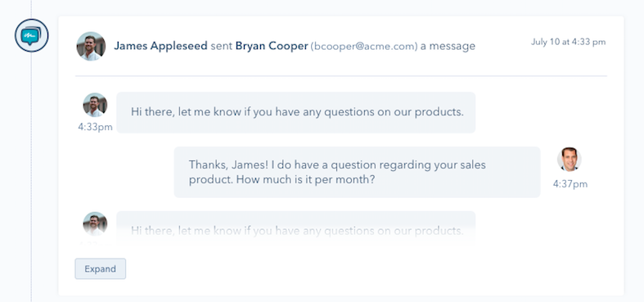This screenshot has width=644, height=302.
Task: Expand the collapsed conversation
Action: tap(100, 268)
